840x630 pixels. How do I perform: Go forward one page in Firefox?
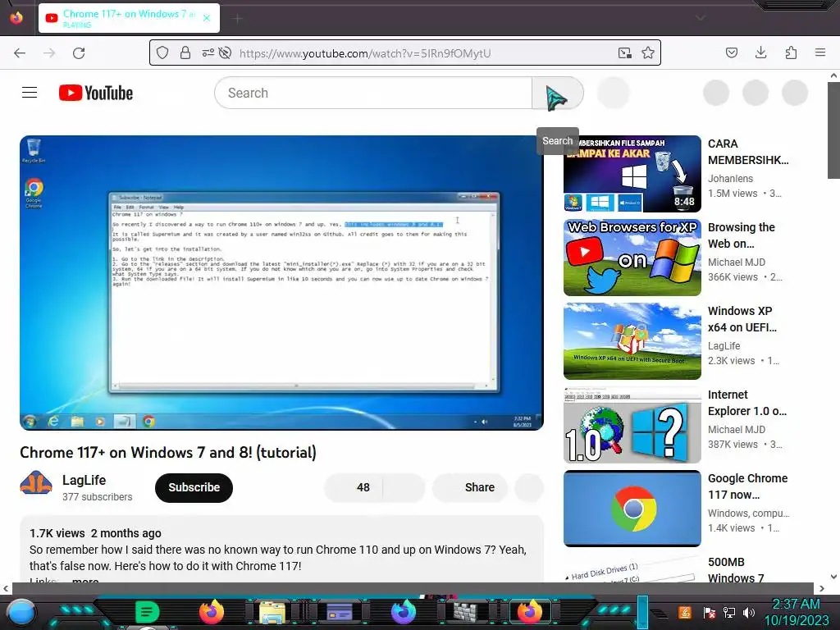pyautogui.click(x=49, y=53)
